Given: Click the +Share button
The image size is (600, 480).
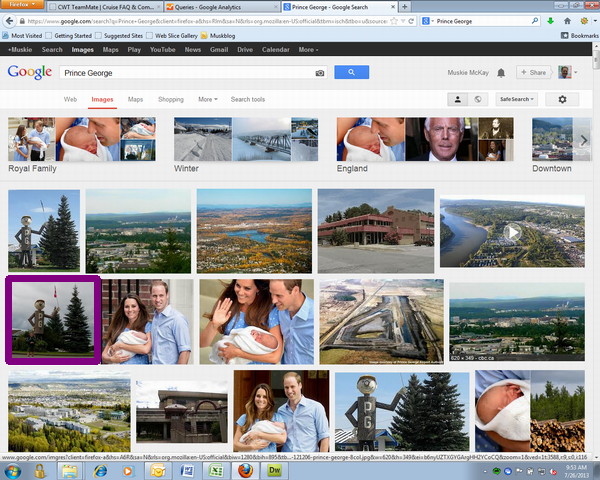Looking at the screenshot, I should [534, 72].
